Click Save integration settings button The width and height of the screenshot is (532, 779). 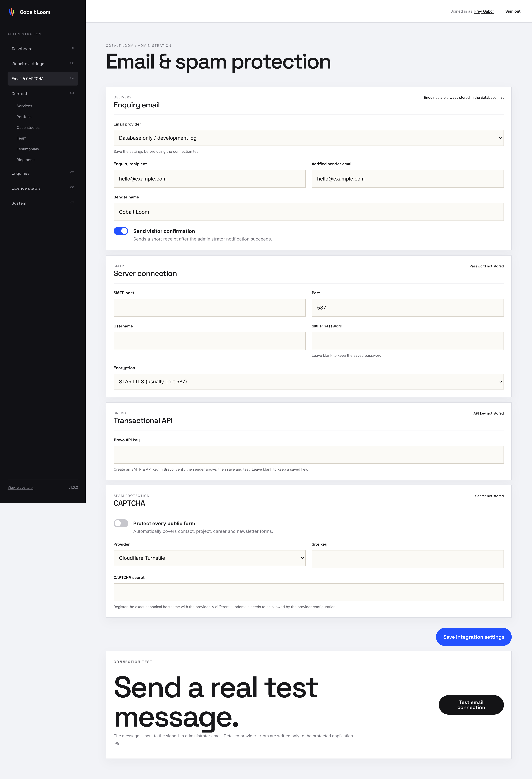point(473,637)
